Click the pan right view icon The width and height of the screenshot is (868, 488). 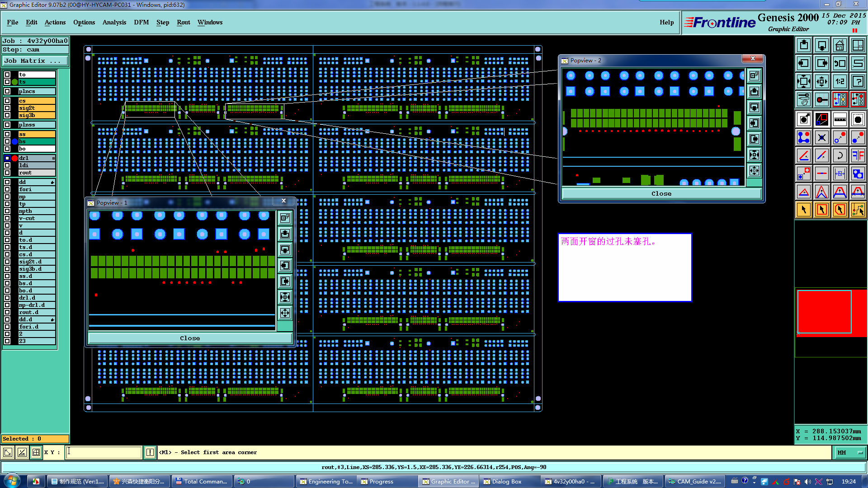(x=822, y=63)
